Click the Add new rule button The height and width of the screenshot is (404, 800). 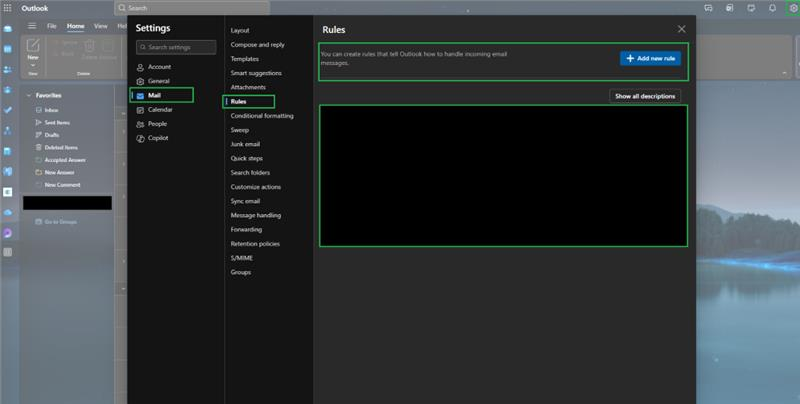coord(650,58)
